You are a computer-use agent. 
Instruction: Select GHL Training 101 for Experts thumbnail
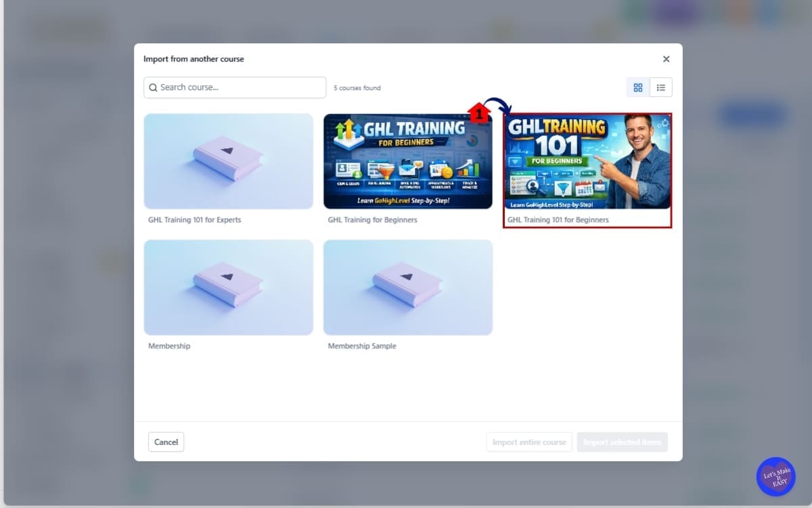point(229,161)
